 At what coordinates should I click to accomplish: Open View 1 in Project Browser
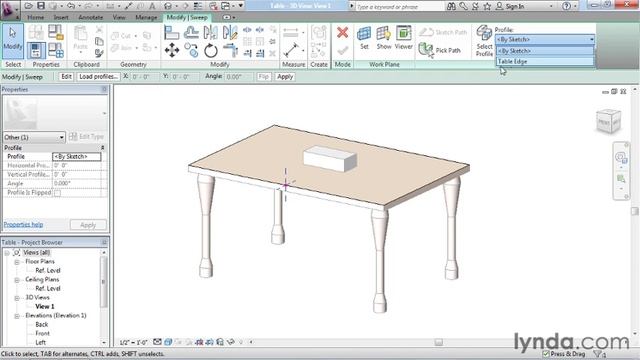pyautogui.click(x=45, y=307)
